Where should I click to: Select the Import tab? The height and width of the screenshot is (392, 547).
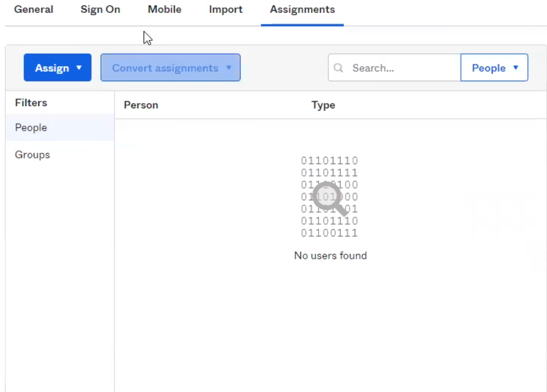click(226, 9)
